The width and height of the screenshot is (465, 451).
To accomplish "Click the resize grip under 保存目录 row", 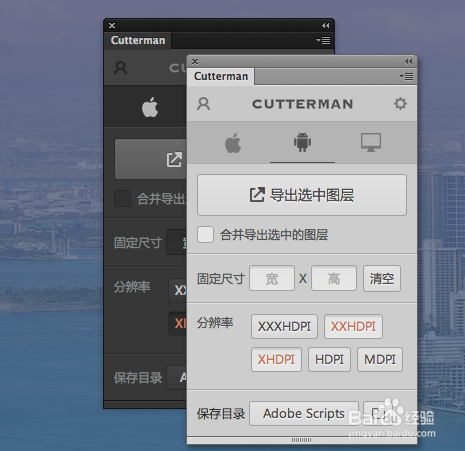I will tap(301, 440).
